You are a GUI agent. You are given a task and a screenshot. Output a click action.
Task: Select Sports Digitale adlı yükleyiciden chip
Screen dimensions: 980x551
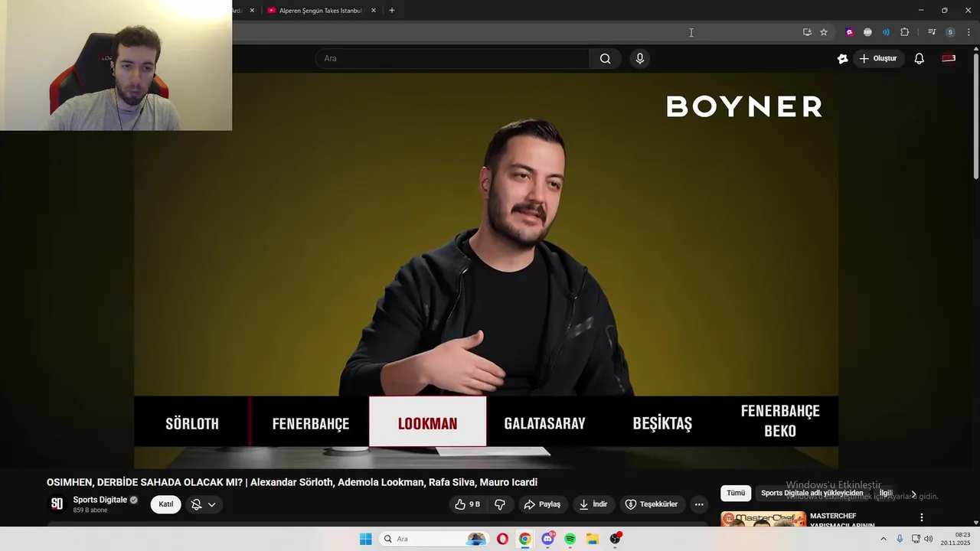[x=812, y=494]
